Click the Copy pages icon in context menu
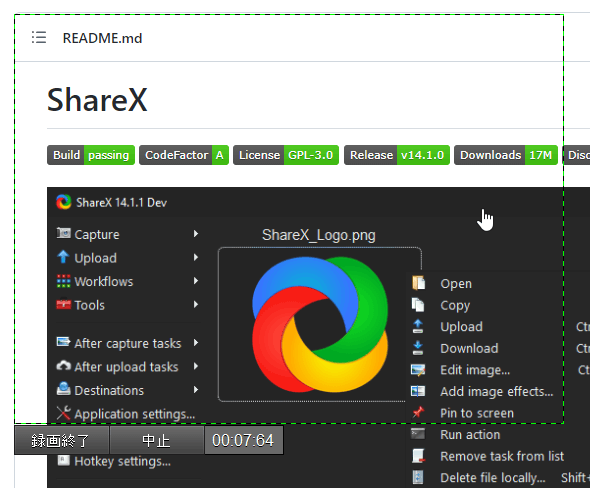590x488 pixels. pos(418,305)
